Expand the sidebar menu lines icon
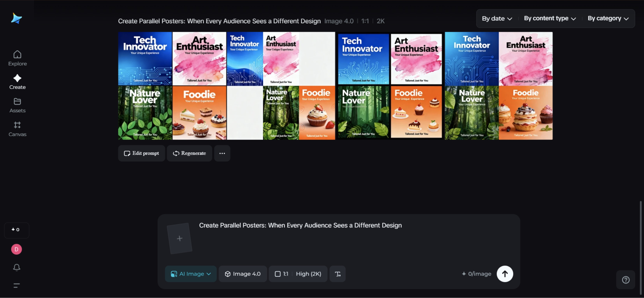Screen dimensions: 644x298 click(x=17, y=286)
